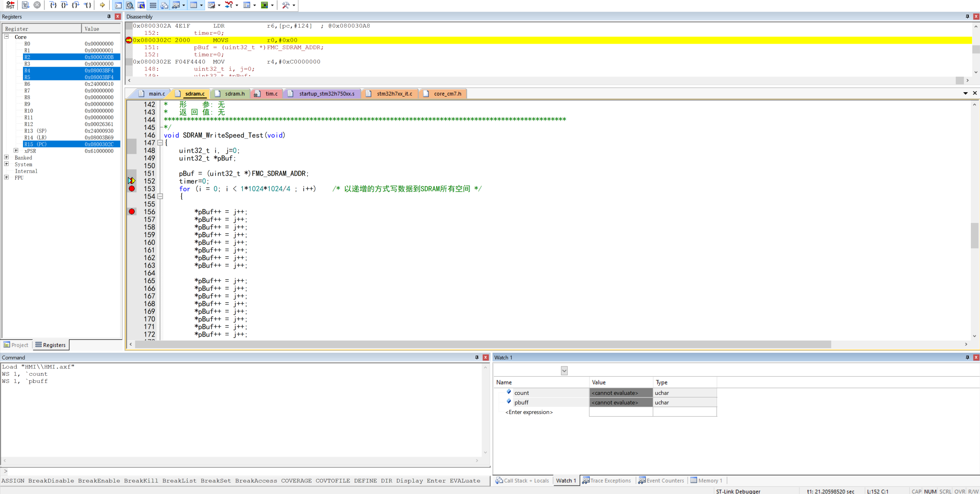This screenshot has height=494, width=980.
Task: Click the editor vertical scrollbar thumb
Action: click(x=974, y=236)
